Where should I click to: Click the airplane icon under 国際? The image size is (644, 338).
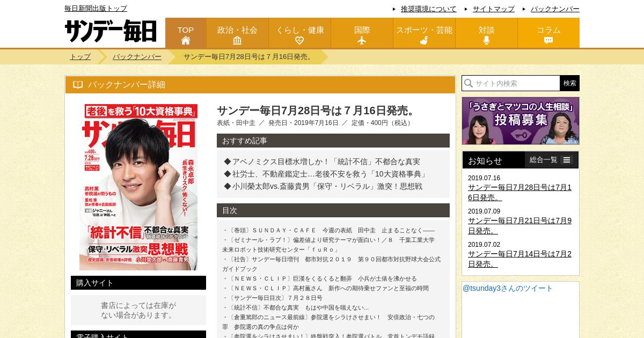coord(362,40)
